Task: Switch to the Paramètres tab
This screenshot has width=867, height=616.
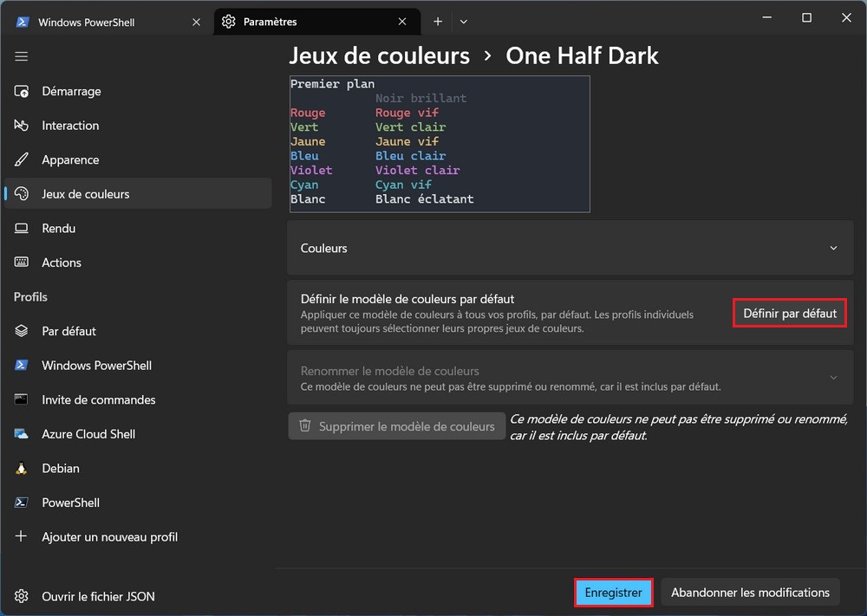Action: pyautogui.click(x=316, y=22)
